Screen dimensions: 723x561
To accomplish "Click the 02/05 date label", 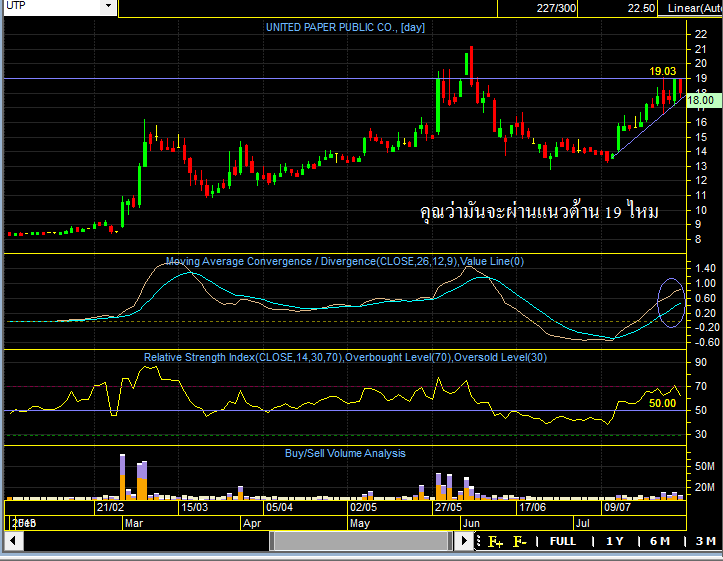I will coord(363,508).
